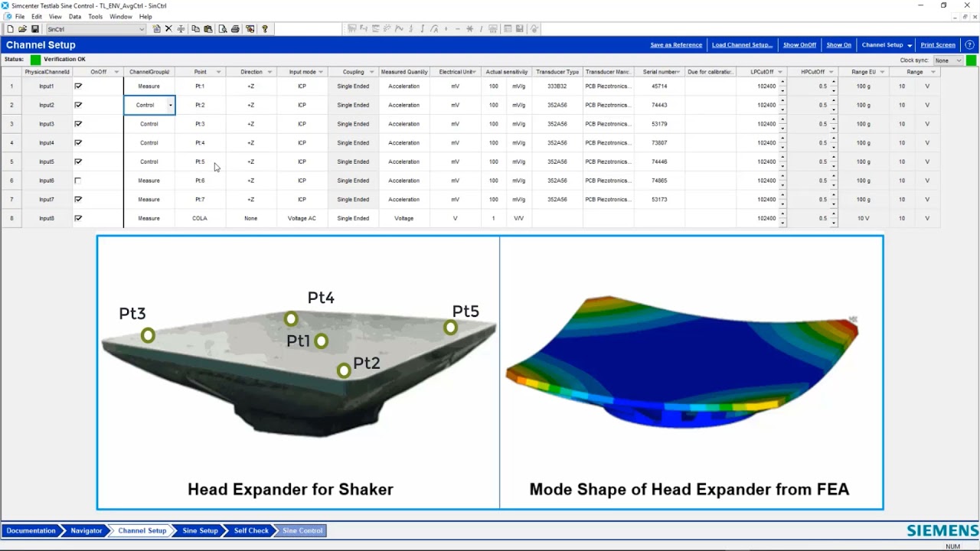Click the COLA point cell for Input8
Viewport: 980px width, 551px height.
[x=200, y=219]
